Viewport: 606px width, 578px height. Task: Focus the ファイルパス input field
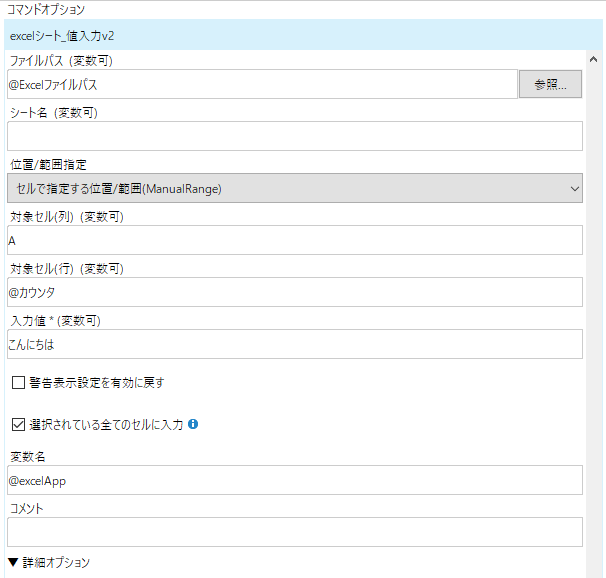[262, 84]
